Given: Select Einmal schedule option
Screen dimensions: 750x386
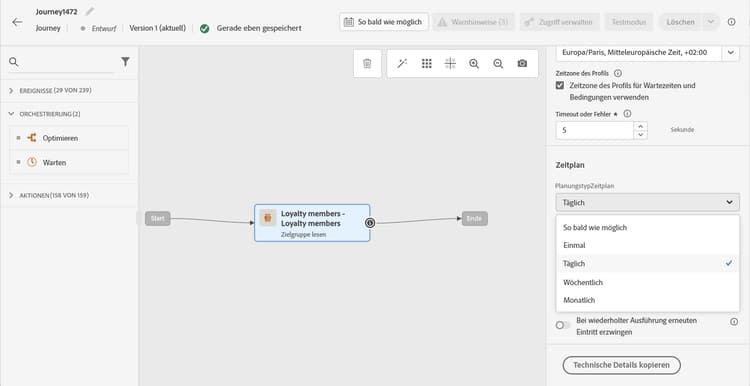Looking at the screenshot, I should [x=648, y=245].
